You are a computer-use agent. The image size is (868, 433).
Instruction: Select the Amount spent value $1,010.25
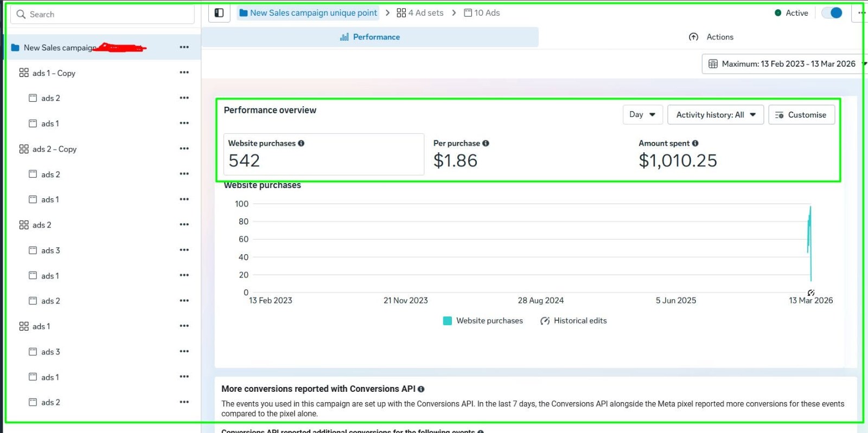click(x=678, y=160)
